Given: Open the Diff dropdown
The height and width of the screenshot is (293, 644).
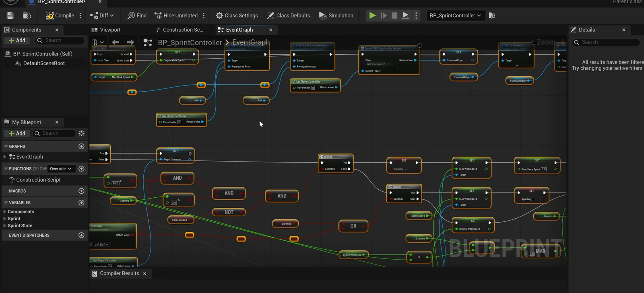Looking at the screenshot, I should point(102,16).
